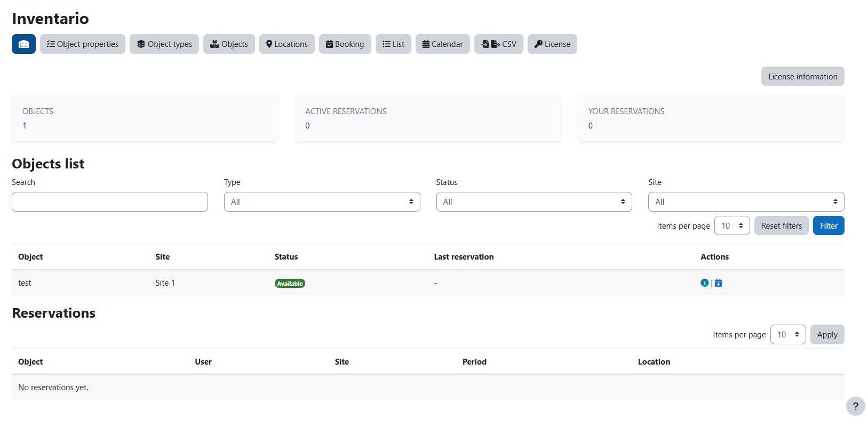Open the CSV import/export page
The width and height of the screenshot is (868, 428).
pyautogui.click(x=498, y=44)
